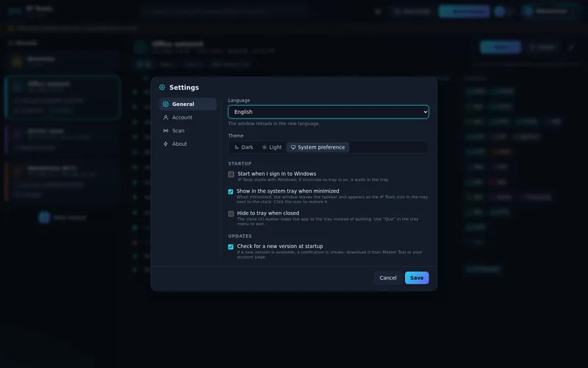Click the sun icon in Theme selector
Image resolution: width=588 pixels, height=368 pixels.
coord(265,147)
